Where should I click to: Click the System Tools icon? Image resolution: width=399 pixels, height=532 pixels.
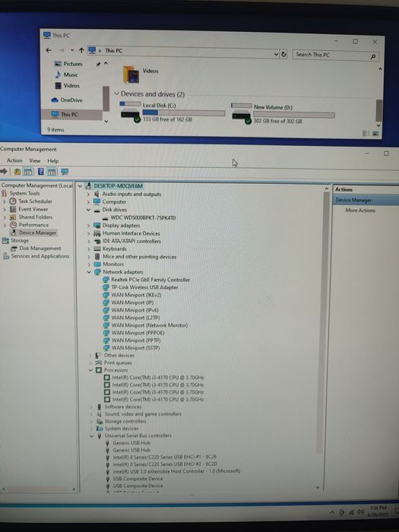coord(5,193)
